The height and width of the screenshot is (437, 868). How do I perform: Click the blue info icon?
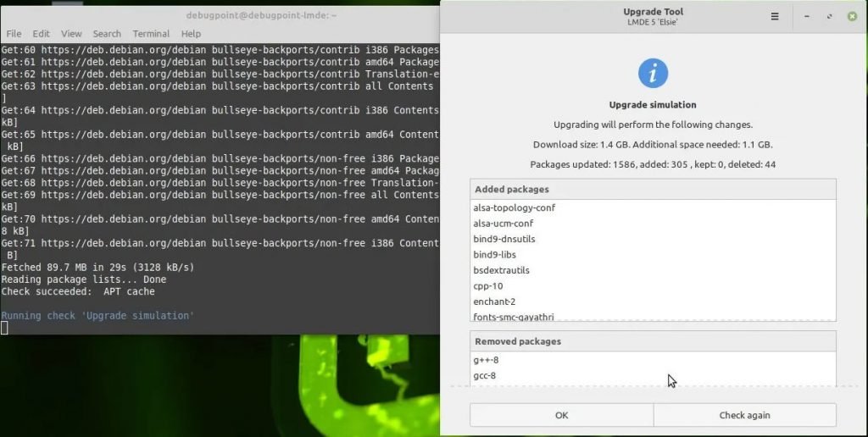click(x=653, y=73)
